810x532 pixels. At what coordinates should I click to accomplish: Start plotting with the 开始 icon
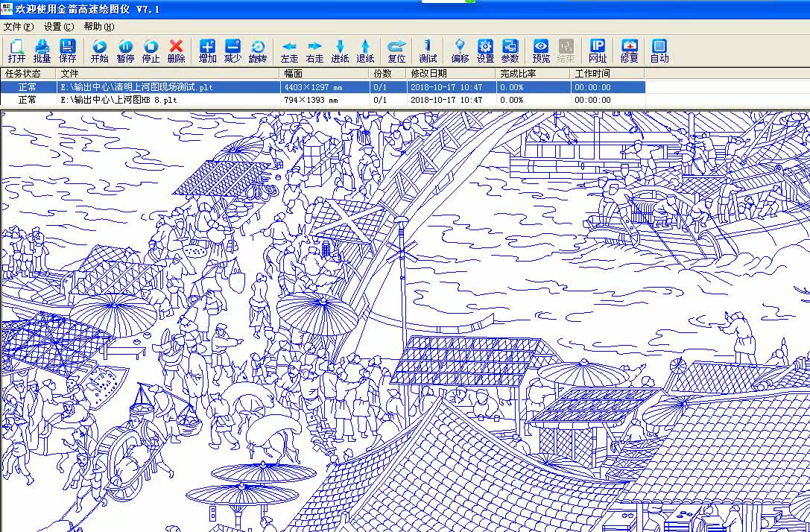pos(99,51)
